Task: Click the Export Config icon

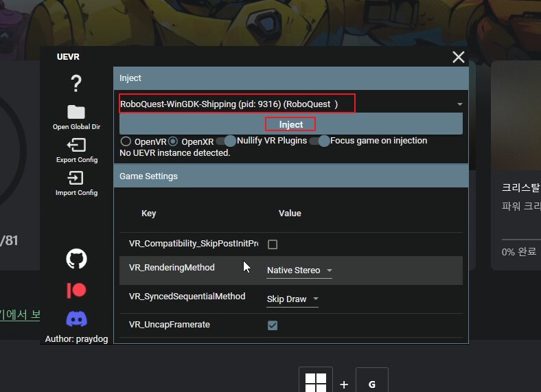Action: click(x=76, y=146)
